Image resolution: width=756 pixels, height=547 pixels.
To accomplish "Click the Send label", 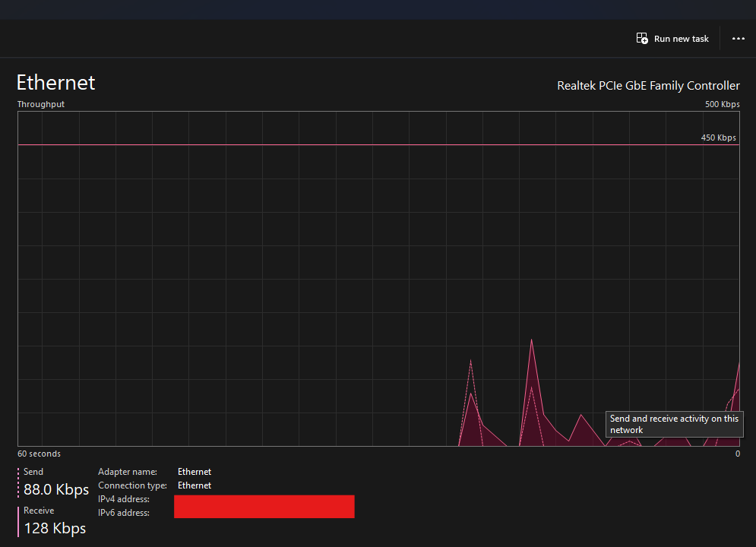I will [x=33, y=472].
